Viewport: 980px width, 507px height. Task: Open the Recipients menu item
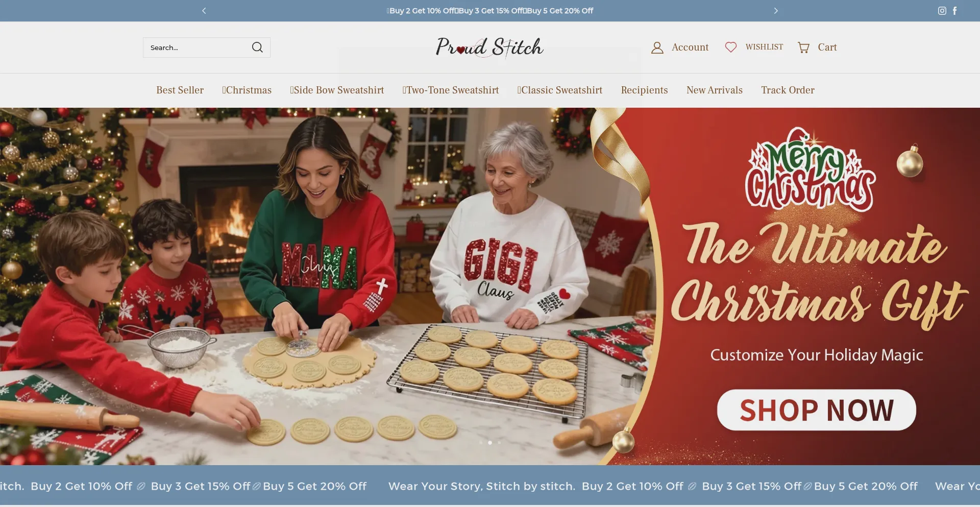pyautogui.click(x=644, y=90)
